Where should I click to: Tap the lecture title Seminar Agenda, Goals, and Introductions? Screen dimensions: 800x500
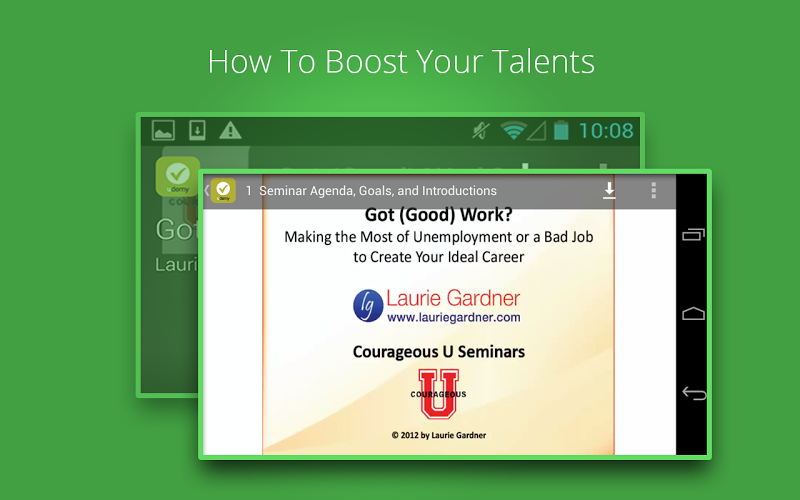[378, 191]
